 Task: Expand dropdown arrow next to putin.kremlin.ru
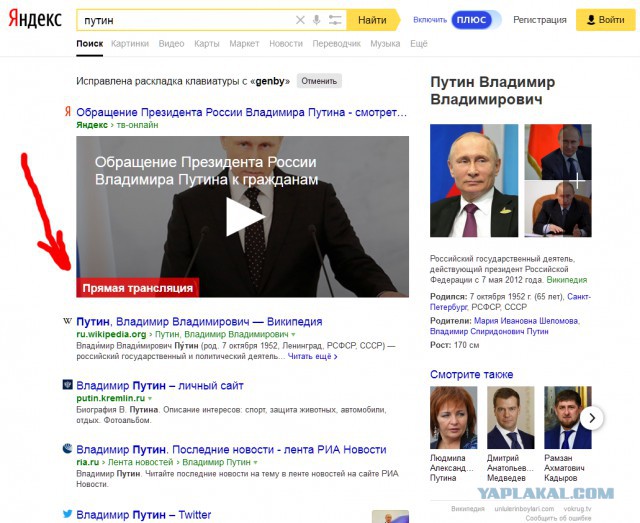coord(150,398)
